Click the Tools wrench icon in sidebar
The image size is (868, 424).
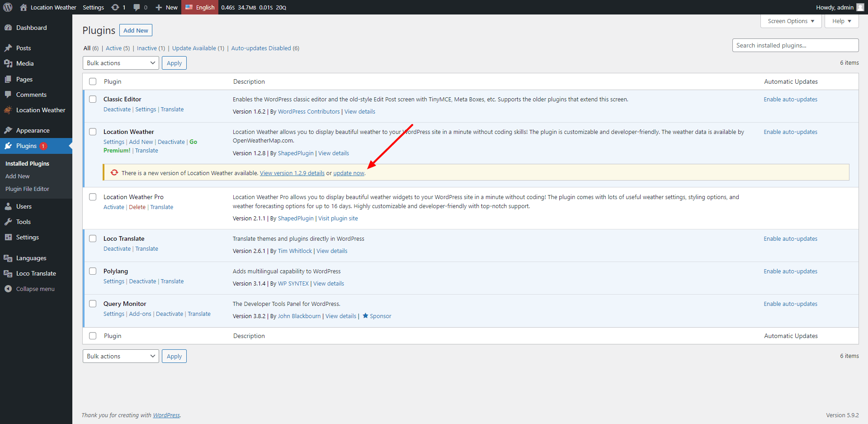tap(8, 222)
